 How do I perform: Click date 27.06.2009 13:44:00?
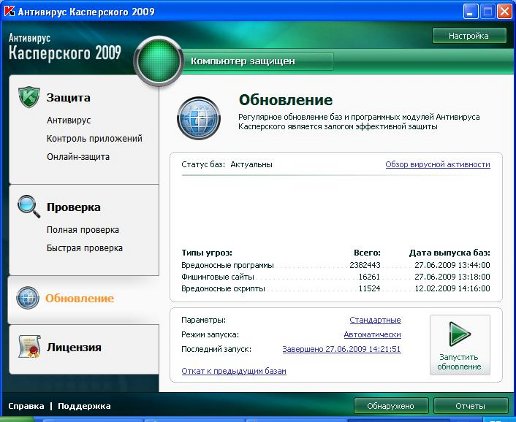tap(452, 265)
